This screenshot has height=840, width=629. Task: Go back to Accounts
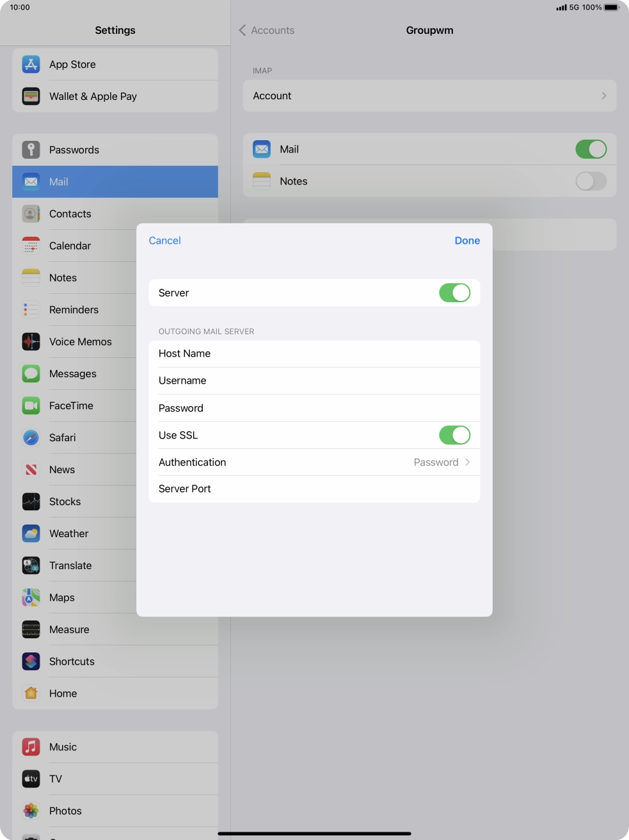[267, 30]
